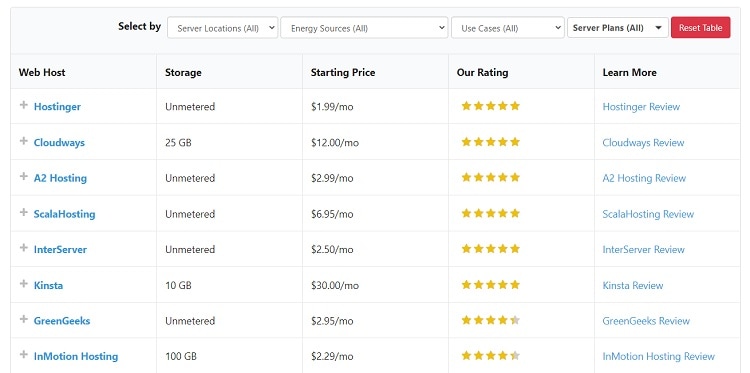The height and width of the screenshot is (373, 750).
Task: Open the Energy Sources dropdown
Action: click(364, 28)
